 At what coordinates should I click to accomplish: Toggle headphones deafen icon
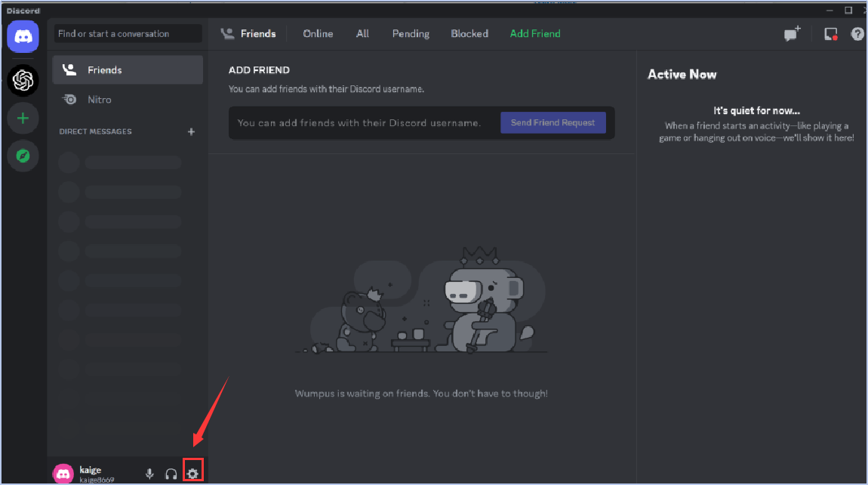(x=171, y=474)
